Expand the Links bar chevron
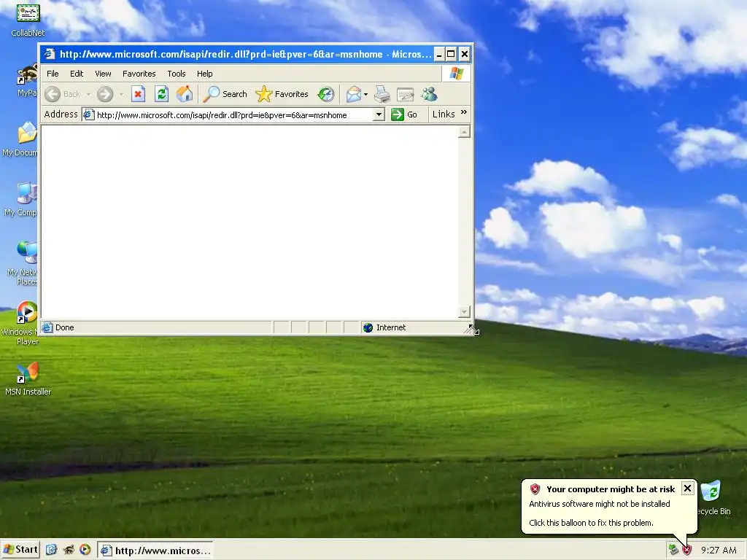 click(464, 112)
